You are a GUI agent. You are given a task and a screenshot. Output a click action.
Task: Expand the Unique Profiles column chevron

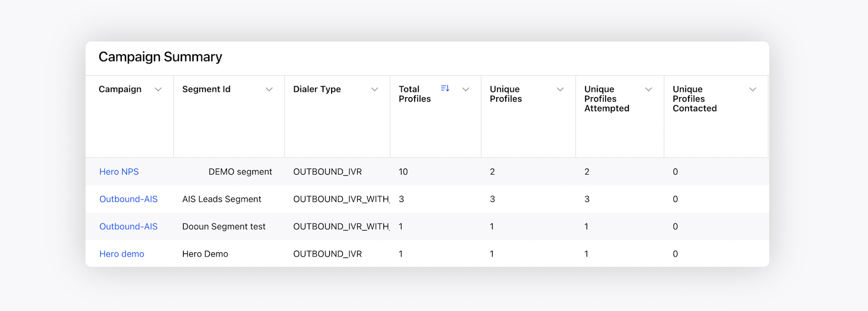[560, 89]
